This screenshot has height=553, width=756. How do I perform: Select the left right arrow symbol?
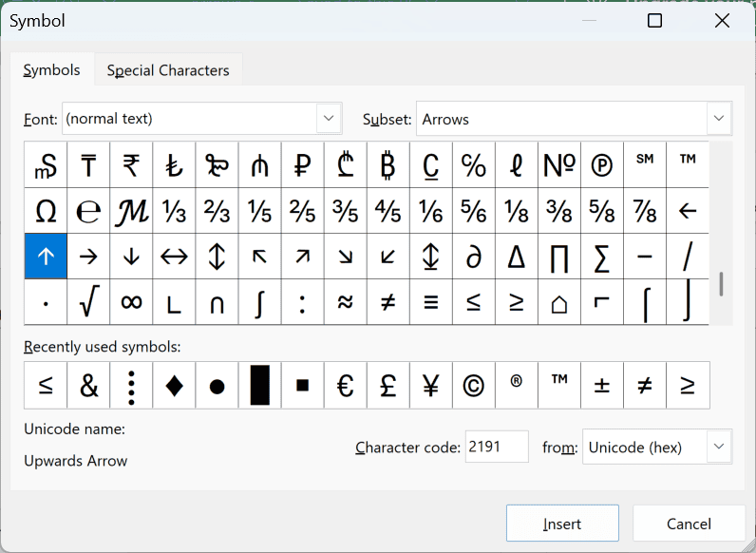[174, 257]
